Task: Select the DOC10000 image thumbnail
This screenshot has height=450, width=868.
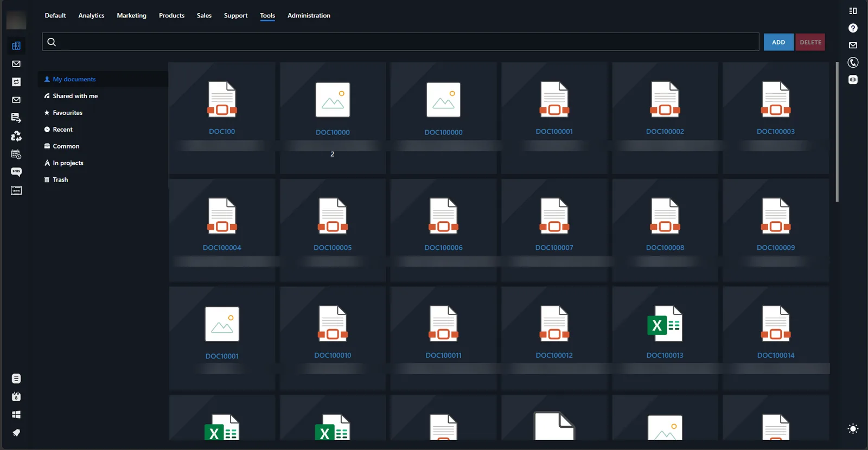Action: coord(333,100)
